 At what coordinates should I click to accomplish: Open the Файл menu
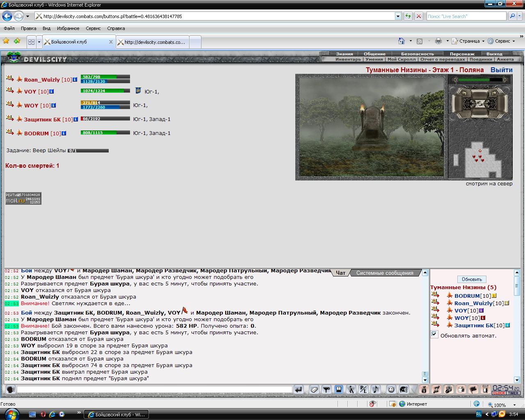(x=9, y=28)
